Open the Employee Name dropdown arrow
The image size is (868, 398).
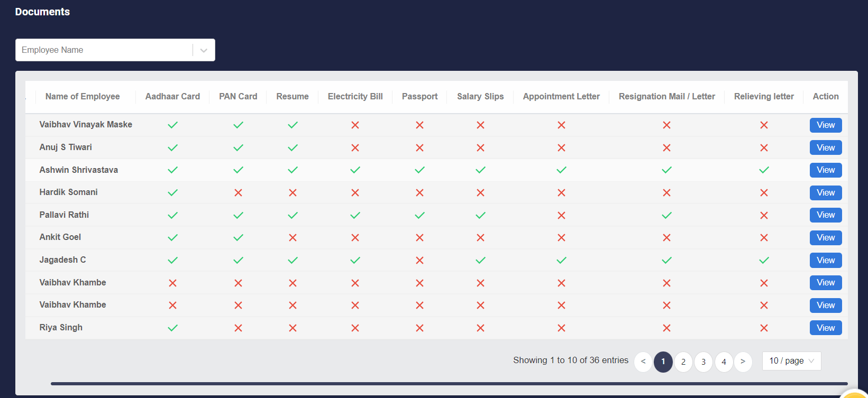click(x=204, y=50)
